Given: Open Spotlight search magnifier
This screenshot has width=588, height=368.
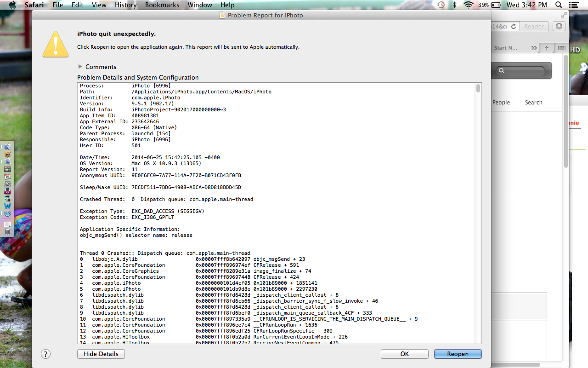Looking at the screenshot, I should [559, 5].
